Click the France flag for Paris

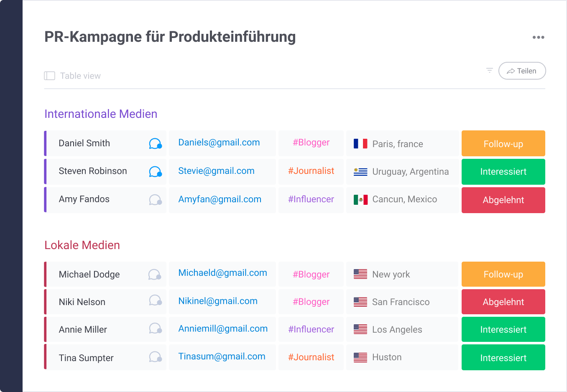click(x=360, y=144)
